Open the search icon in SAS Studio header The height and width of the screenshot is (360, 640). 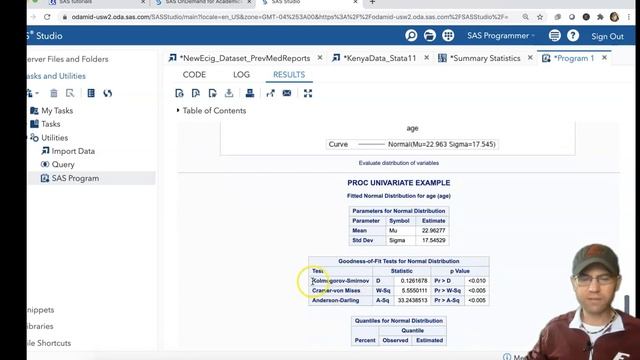point(411,36)
